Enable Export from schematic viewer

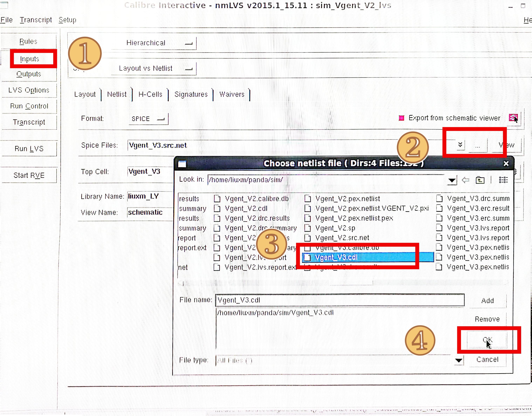pyautogui.click(x=401, y=118)
